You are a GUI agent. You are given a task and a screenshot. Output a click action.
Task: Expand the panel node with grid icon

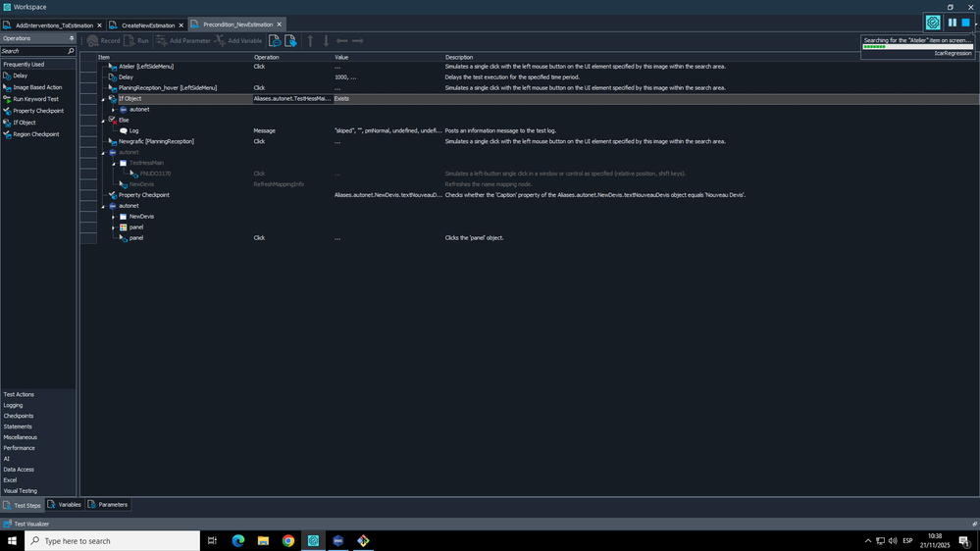tap(114, 227)
